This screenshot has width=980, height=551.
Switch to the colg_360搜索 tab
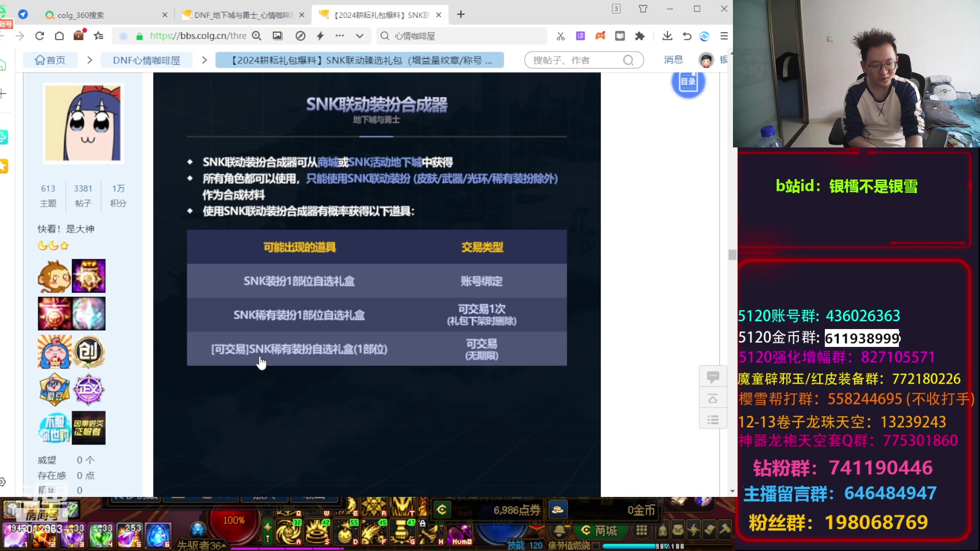pyautogui.click(x=105, y=15)
